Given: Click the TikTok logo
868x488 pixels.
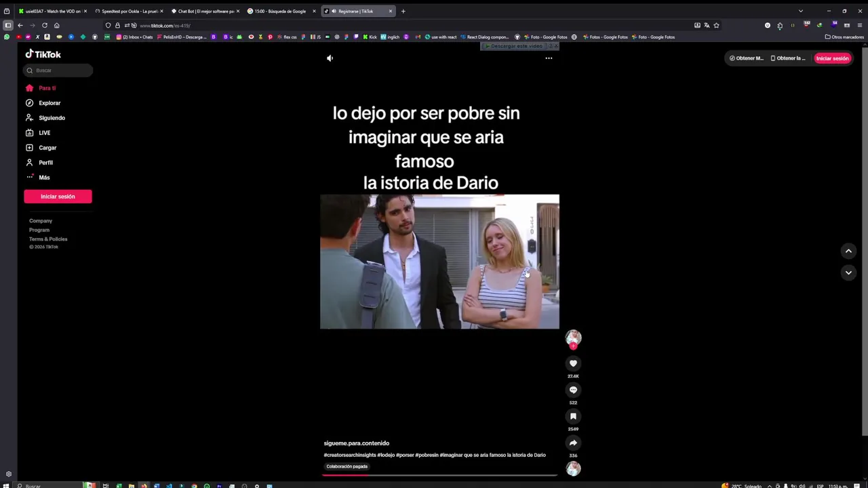Looking at the screenshot, I should tap(43, 54).
